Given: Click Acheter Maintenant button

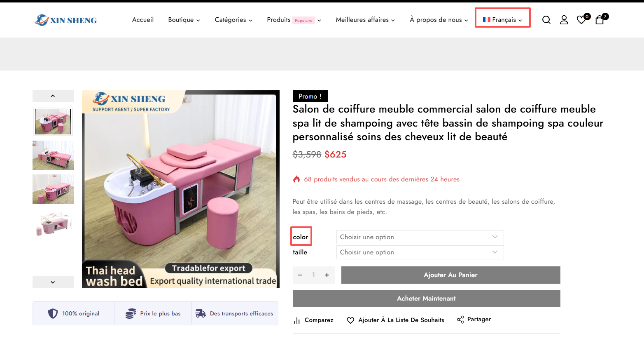Looking at the screenshot, I should pos(427,299).
